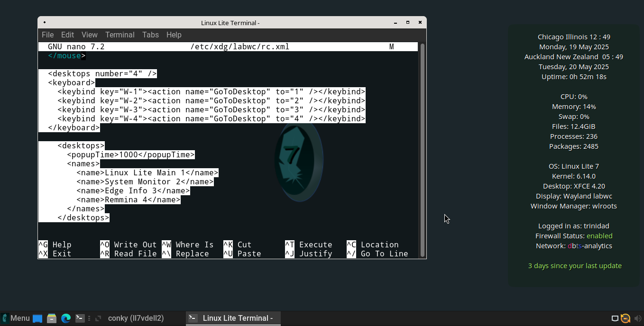This screenshot has width=644, height=326.
Task: Maximize the Linux Lite Terminal window
Action: [408, 22]
